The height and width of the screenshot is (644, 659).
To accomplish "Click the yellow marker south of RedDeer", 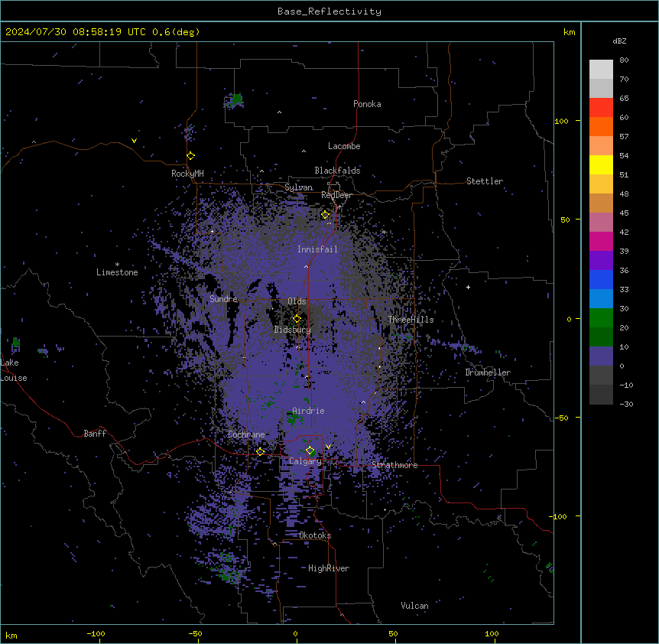I will click(326, 215).
